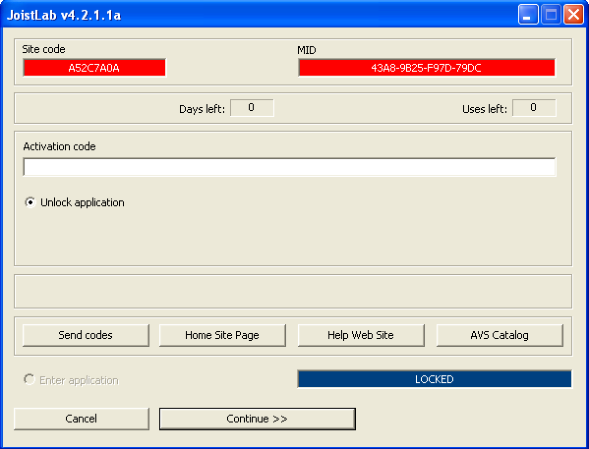Click the Days left value box

click(252, 108)
